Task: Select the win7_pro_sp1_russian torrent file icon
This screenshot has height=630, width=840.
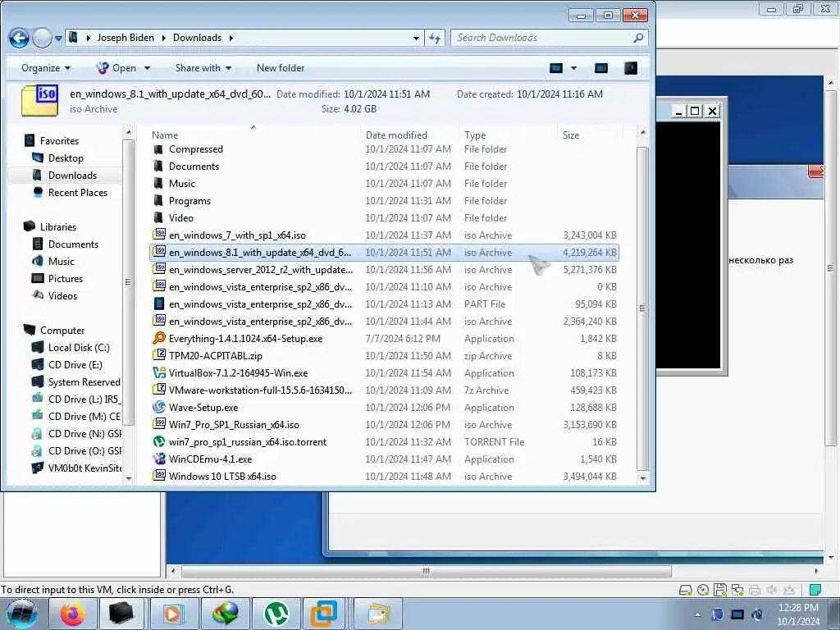Action: 159,441
